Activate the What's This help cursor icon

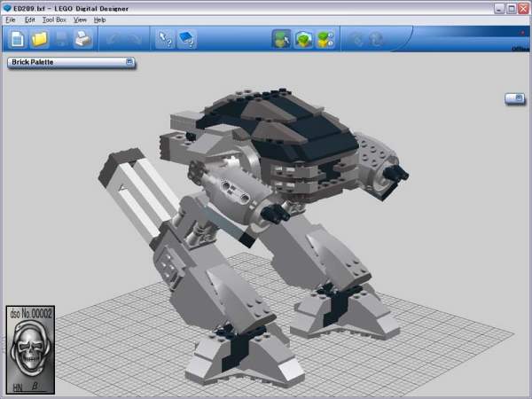coord(165,39)
